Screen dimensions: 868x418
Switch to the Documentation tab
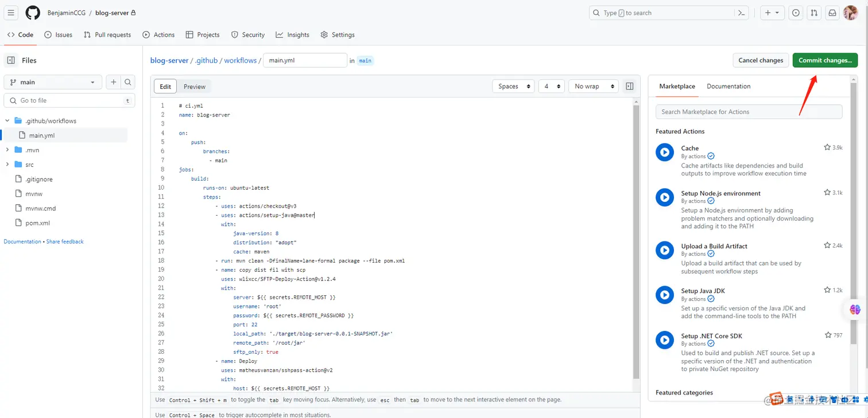[728, 86]
